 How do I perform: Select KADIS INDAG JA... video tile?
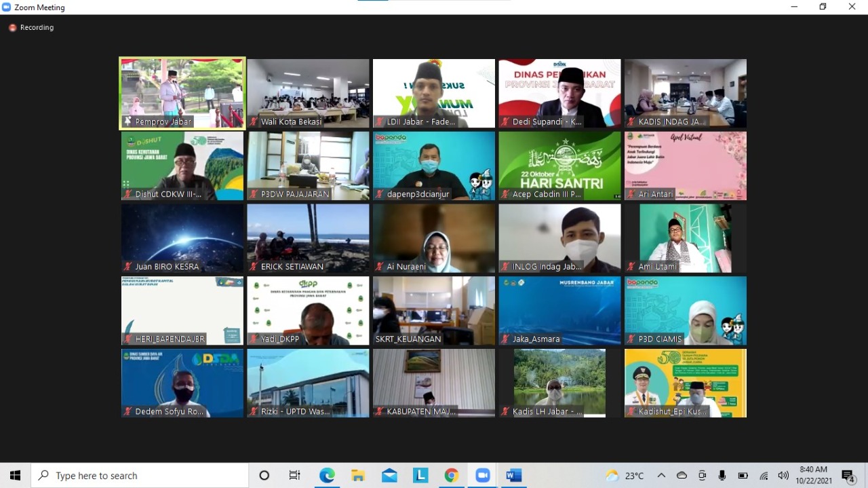point(686,93)
